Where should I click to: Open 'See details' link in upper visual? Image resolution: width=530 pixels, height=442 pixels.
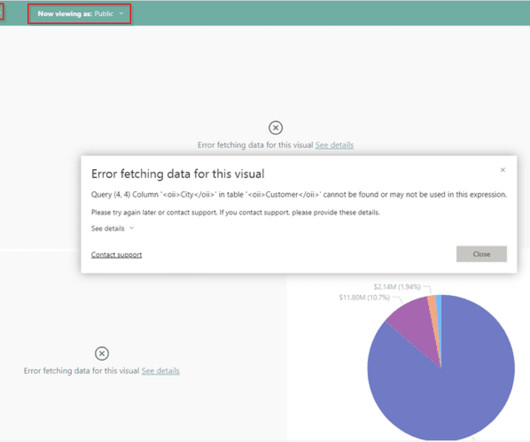334,145
